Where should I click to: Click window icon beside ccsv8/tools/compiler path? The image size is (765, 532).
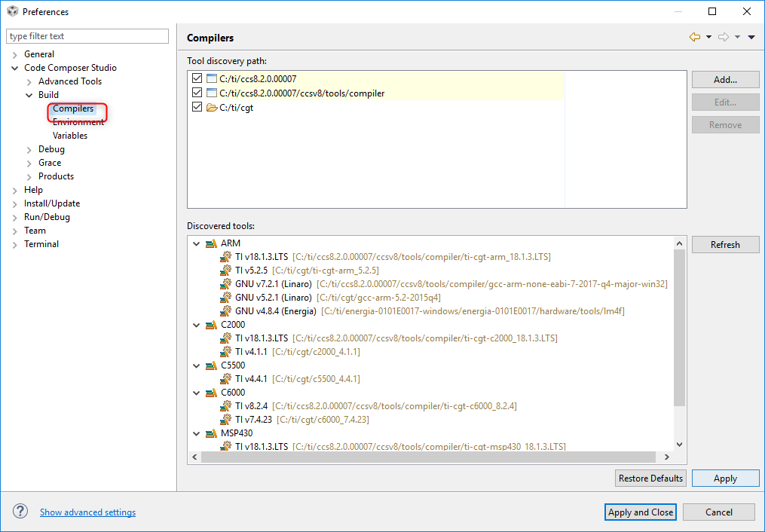coord(211,93)
